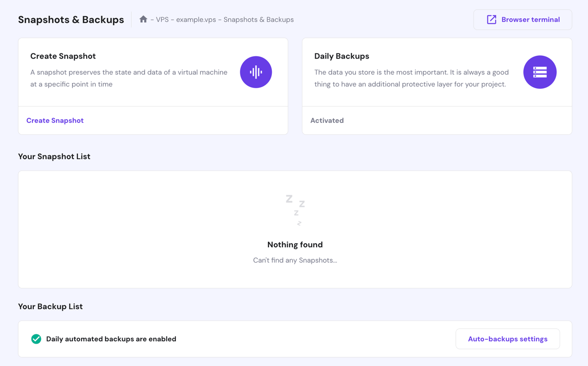Click the home icon in the breadcrumb
This screenshot has width=588, height=366.
(144, 19)
